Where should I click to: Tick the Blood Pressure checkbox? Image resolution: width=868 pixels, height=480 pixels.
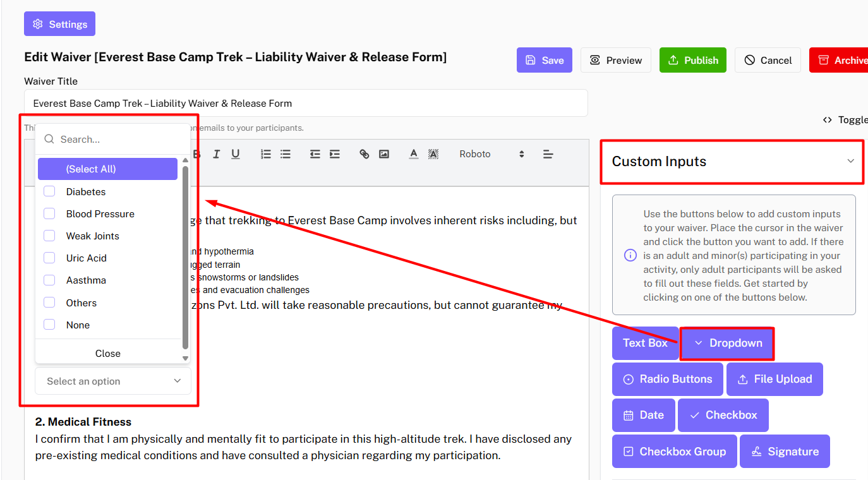coord(49,214)
